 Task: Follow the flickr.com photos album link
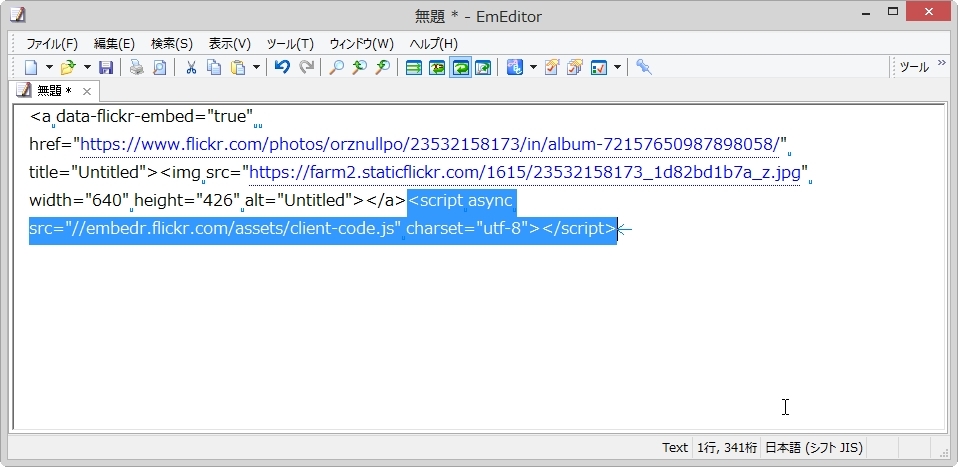430,144
